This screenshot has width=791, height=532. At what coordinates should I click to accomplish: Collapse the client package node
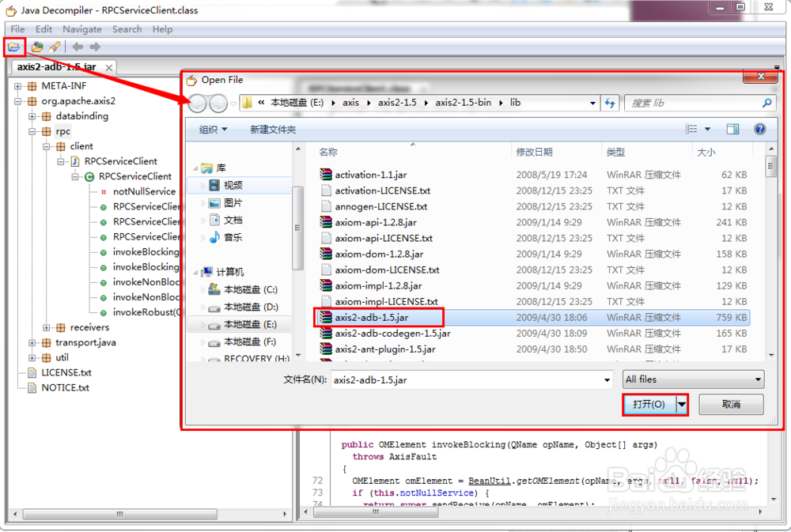click(x=47, y=147)
